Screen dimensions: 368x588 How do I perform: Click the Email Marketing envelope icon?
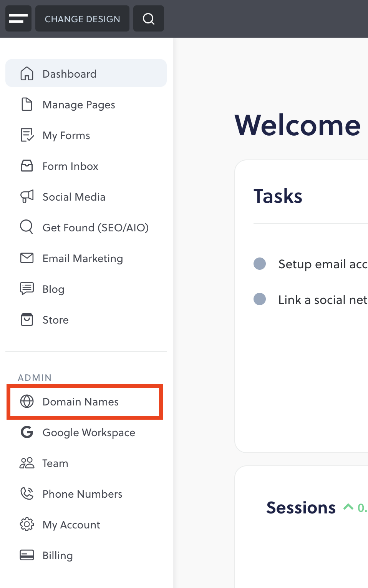coord(27,258)
